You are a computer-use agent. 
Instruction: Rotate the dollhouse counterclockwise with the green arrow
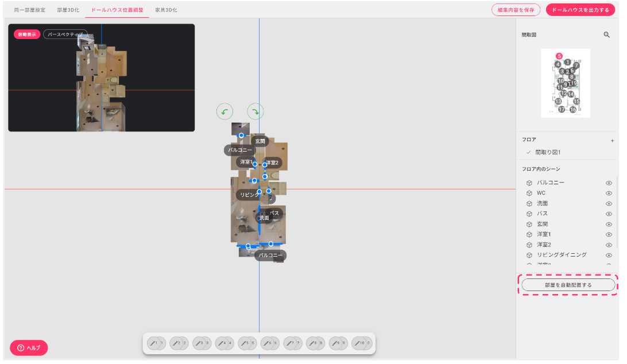pos(225,111)
